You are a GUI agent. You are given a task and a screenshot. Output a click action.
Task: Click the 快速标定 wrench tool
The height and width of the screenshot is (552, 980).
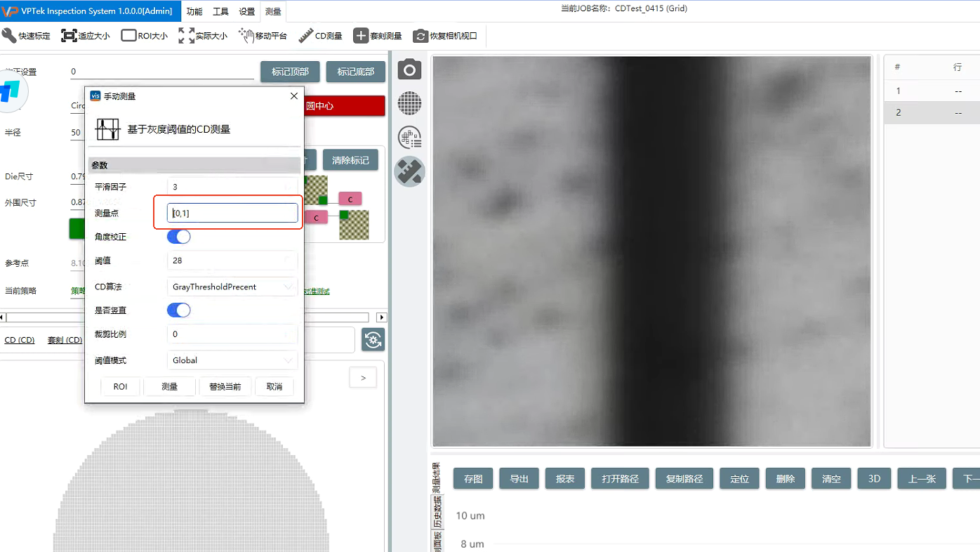pyautogui.click(x=26, y=36)
